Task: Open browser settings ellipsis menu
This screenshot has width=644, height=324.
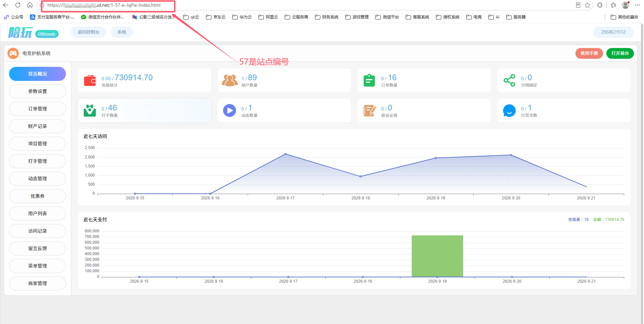Action: tap(638, 5)
